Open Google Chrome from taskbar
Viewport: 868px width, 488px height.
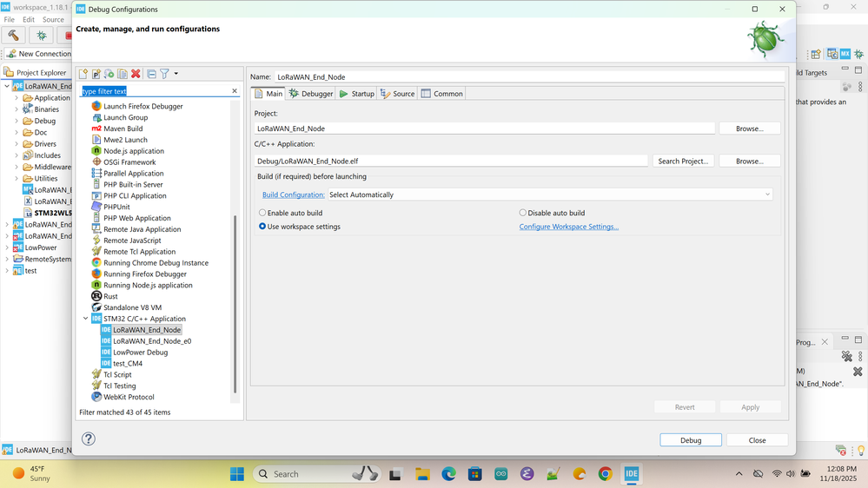point(605,474)
